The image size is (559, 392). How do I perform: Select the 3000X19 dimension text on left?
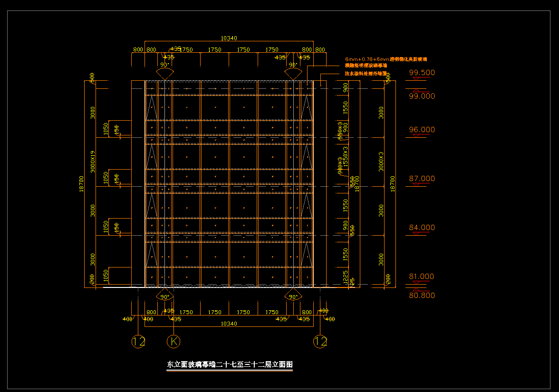click(x=93, y=162)
